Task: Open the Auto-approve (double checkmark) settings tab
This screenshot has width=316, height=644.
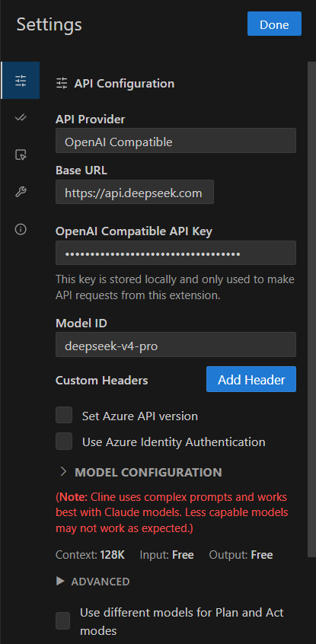Action: 21,117
